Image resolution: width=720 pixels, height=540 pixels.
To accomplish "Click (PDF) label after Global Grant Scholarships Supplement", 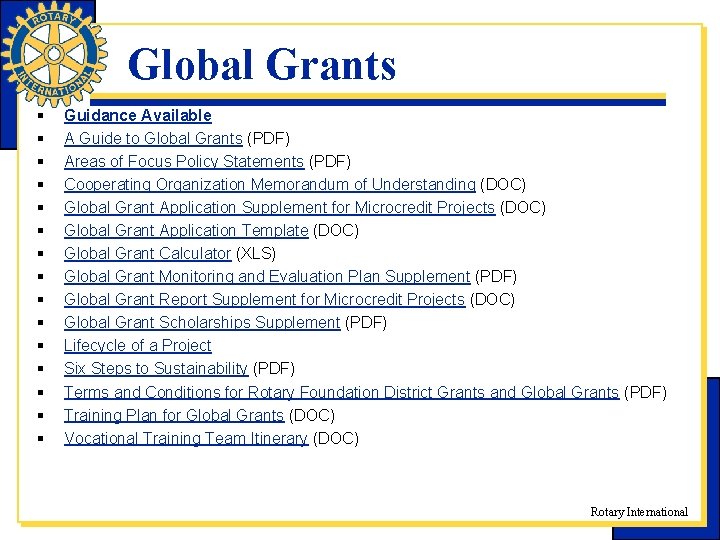I will [x=366, y=322].
